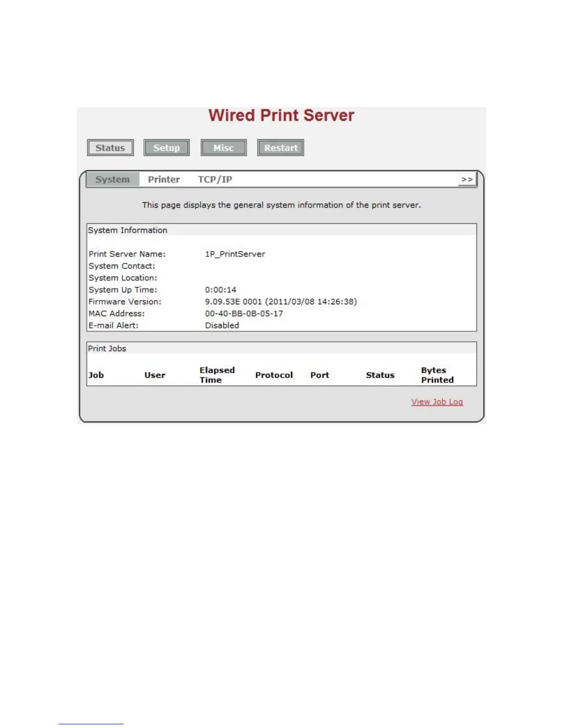
Task: Click the Status column header in Print Jobs
Action: 380,375
